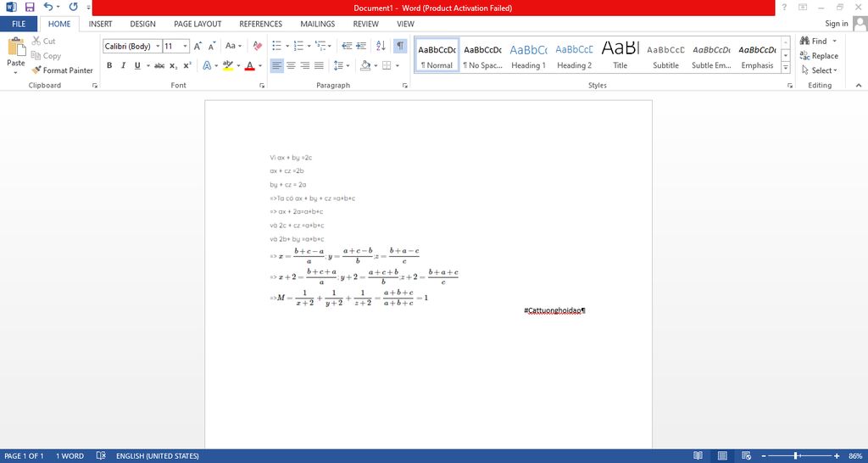This screenshot has height=463, width=868.
Task: Switch to Read Mode view icon
Action: click(698, 456)
